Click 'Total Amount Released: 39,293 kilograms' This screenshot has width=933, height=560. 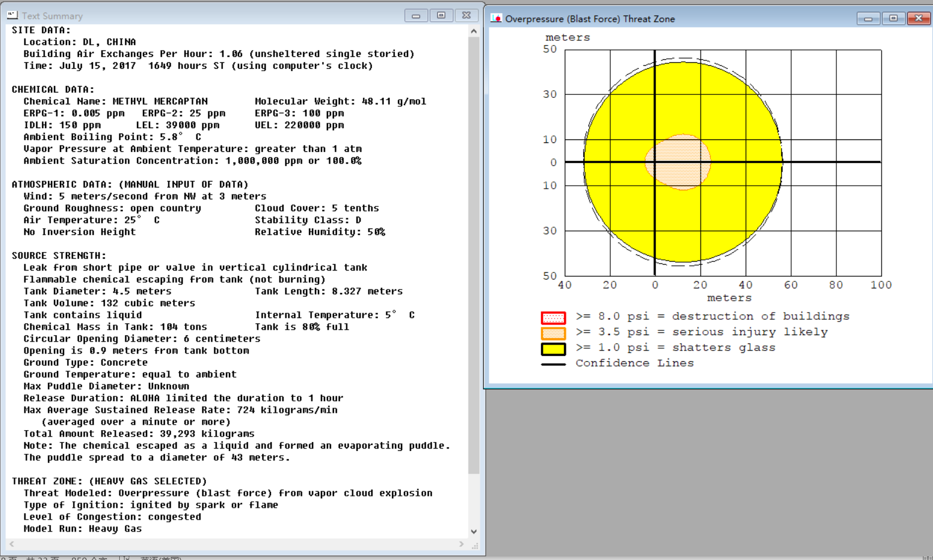pos(139,434)
